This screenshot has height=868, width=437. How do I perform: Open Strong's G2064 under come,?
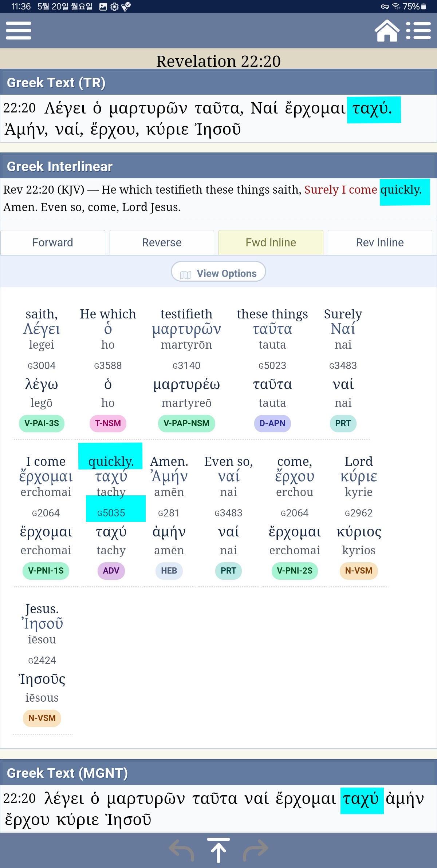[295, 513]
